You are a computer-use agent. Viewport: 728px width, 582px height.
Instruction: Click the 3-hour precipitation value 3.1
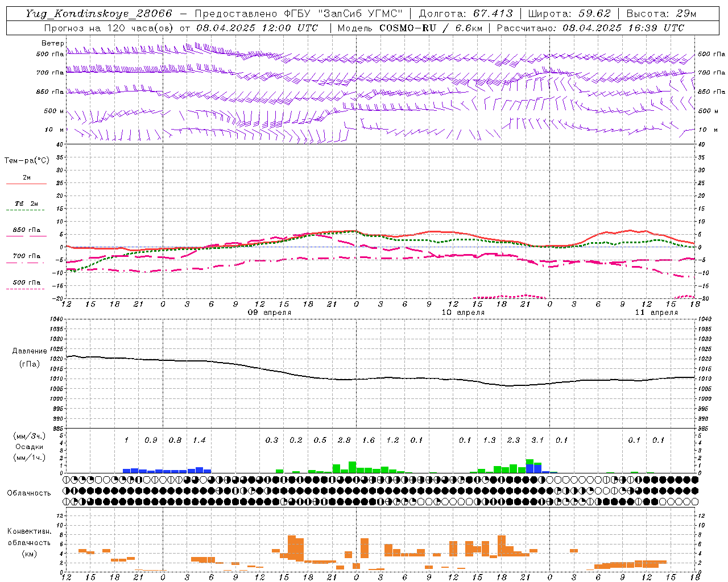[537, 440]
